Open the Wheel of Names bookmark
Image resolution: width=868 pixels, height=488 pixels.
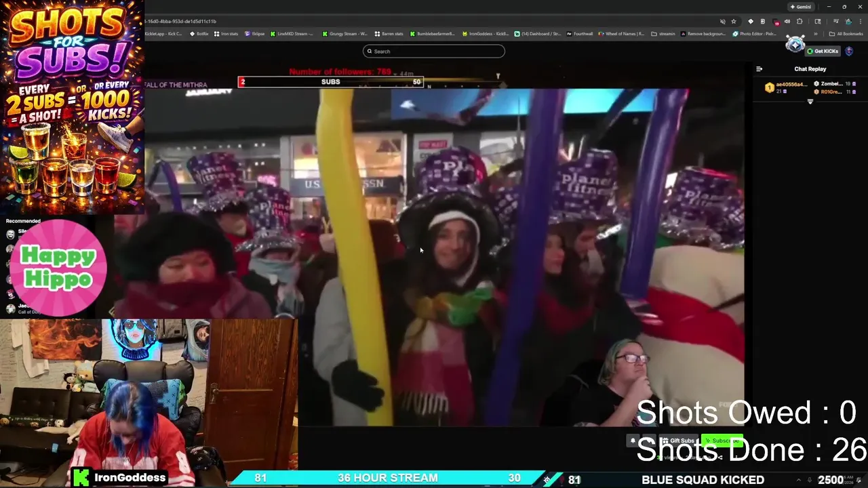621,34
